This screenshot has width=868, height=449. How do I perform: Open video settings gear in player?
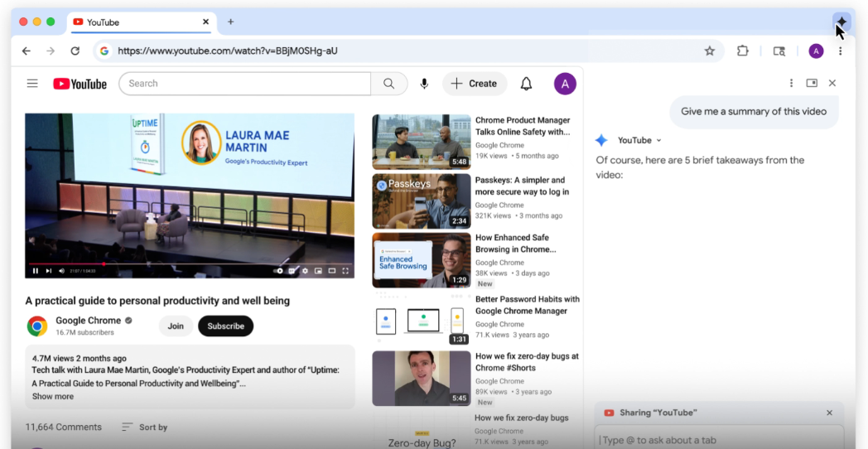pyautogui.click(x=306, y=271)
